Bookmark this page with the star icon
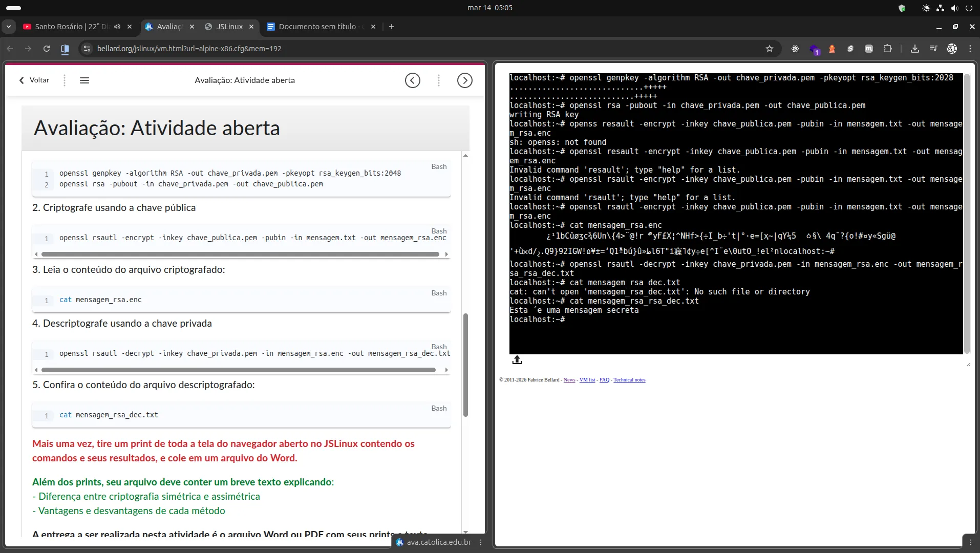The width and height of the screenshot is (980, 553). coord(769,49)
